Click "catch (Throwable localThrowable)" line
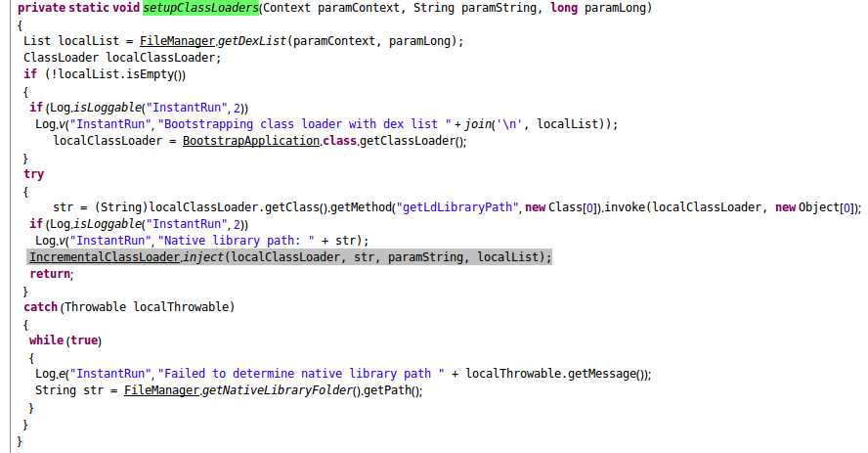 click(x=129, y=307)
